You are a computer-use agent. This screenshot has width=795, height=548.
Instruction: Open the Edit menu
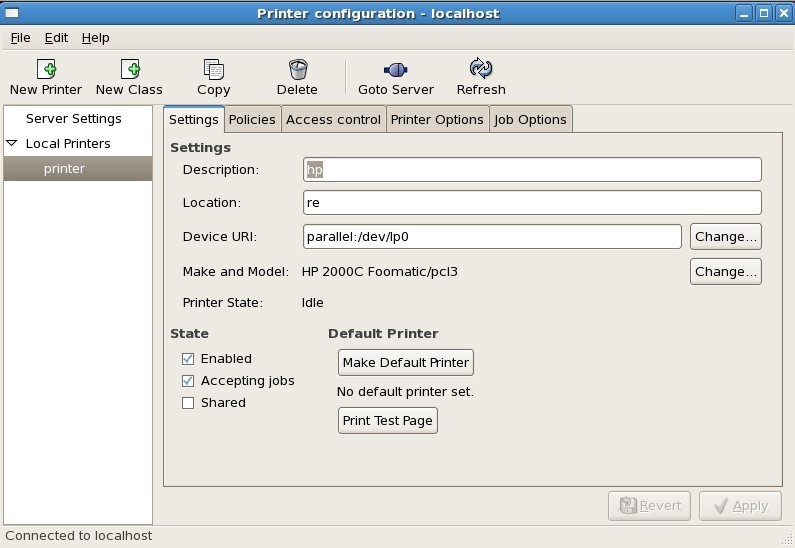click(x=56, y=38)
